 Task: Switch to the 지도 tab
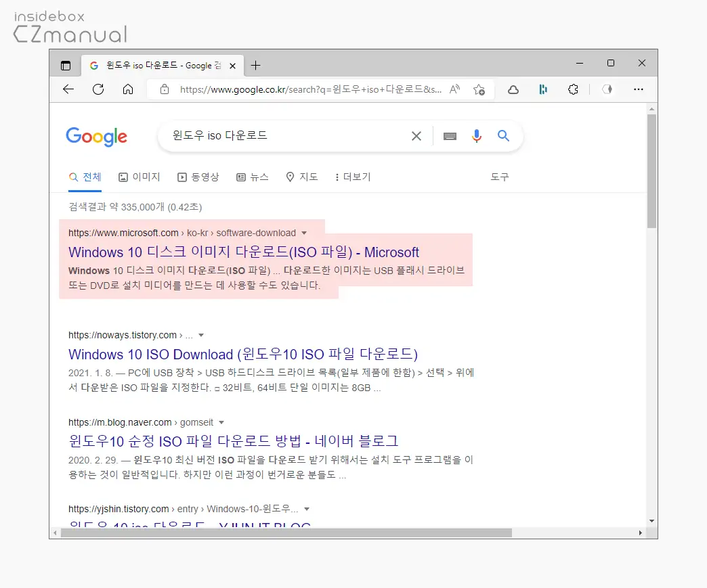pyautogui.click(x=302, y=177)
